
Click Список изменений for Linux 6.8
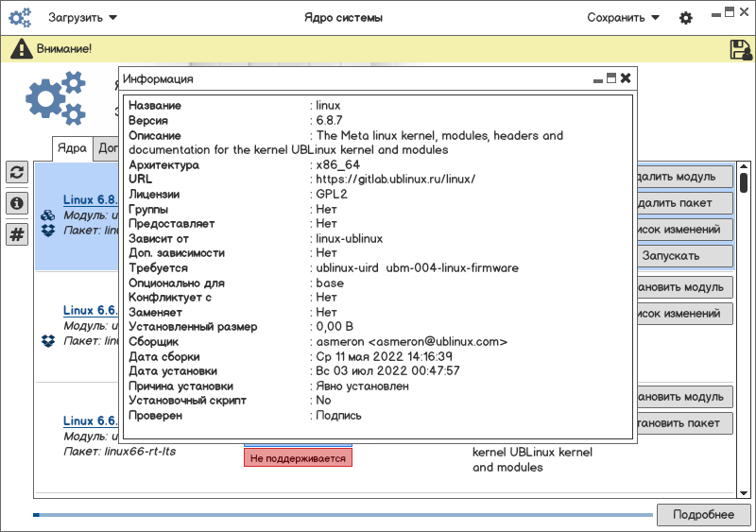(x=685, y=230)
